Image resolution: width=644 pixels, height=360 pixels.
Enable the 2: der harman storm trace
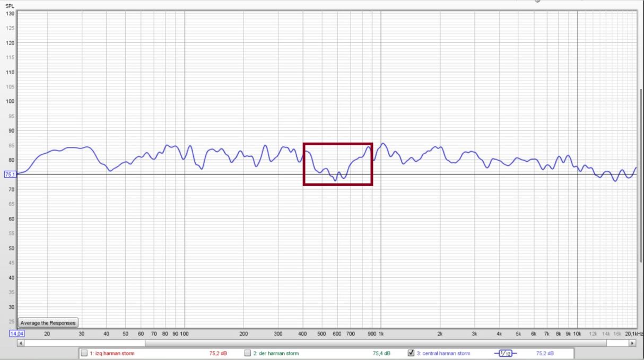[247, 353]
